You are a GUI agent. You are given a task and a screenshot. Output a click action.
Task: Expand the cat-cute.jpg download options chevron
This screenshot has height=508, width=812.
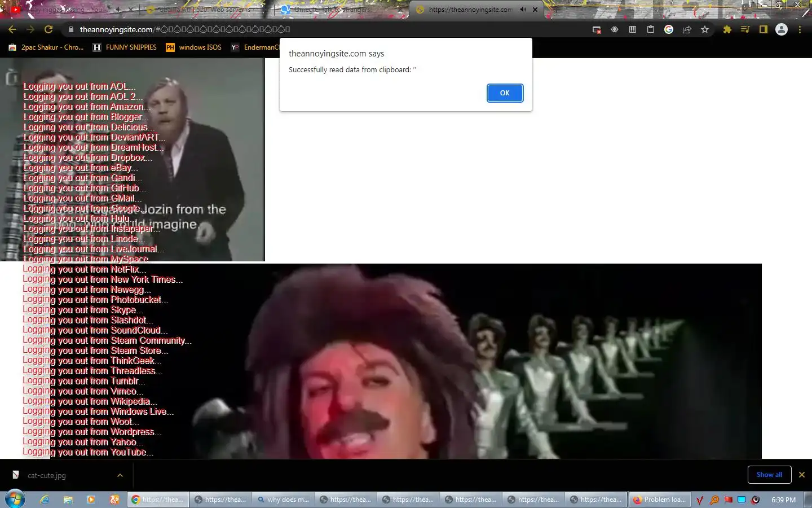point(120,475)
